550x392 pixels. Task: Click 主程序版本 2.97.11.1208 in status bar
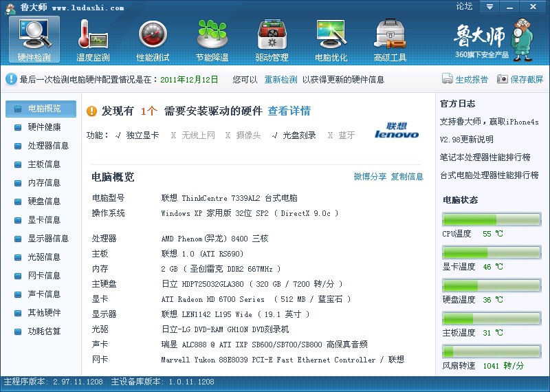point(54,382)
